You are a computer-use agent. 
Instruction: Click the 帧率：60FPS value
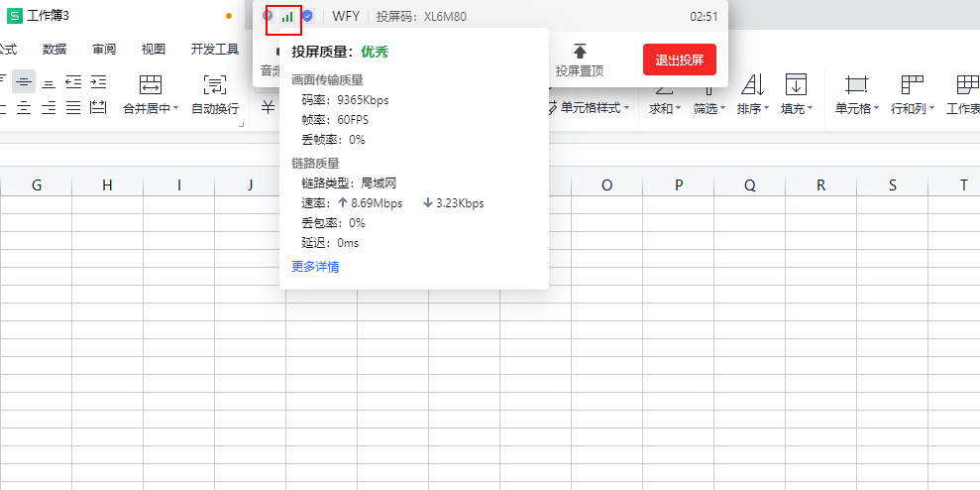(x=335, y=120)
